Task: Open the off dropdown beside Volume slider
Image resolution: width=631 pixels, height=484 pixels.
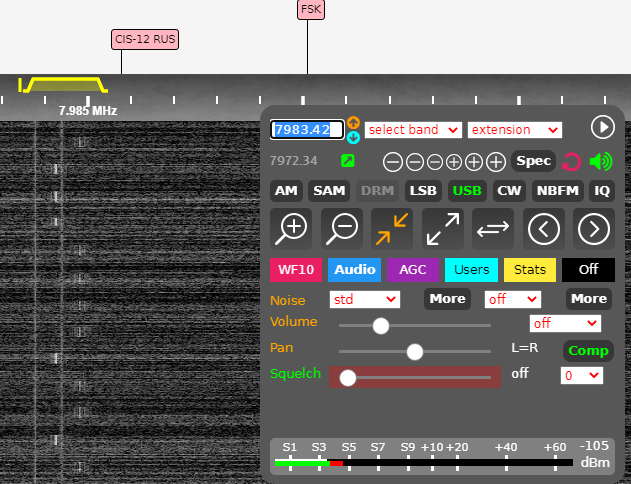Action: [565, 323]
